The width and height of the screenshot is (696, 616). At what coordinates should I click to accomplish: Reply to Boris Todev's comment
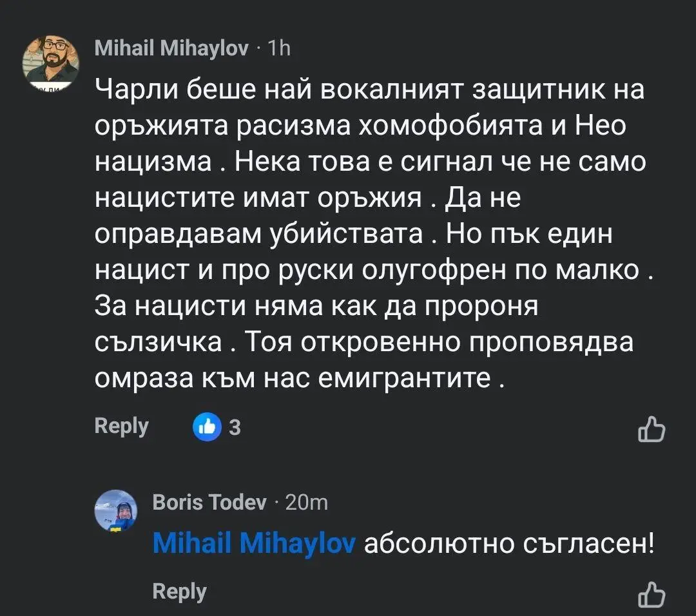tap(179, 592)
